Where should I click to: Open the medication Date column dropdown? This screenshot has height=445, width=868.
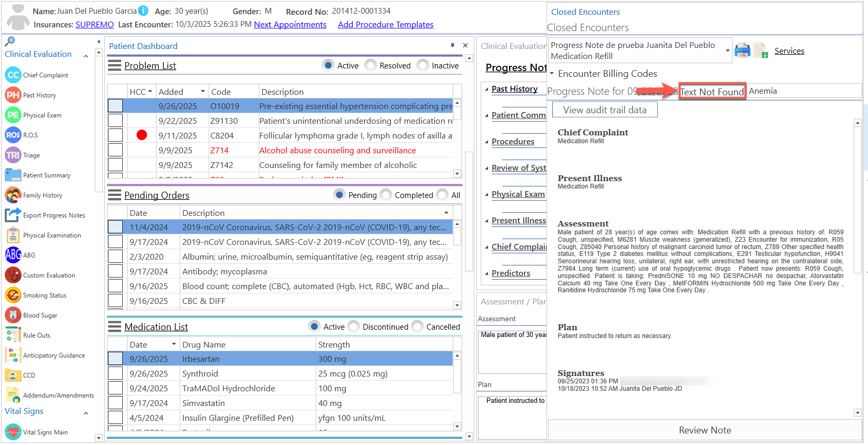173,344
